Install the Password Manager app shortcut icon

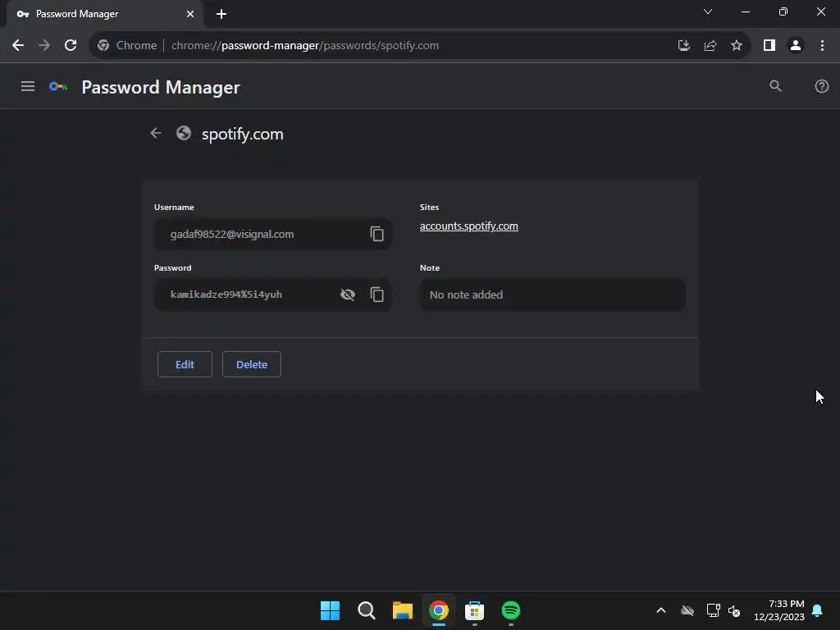[x=683, y=46]
